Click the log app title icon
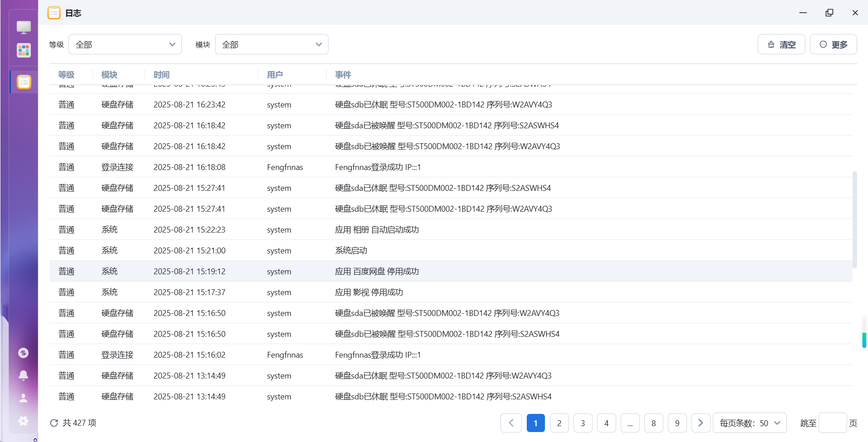The image size is (868, 442). (54, 13)
